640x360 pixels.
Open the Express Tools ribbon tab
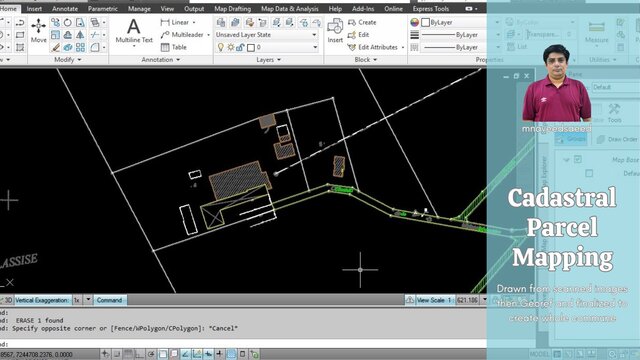[431, 9]
